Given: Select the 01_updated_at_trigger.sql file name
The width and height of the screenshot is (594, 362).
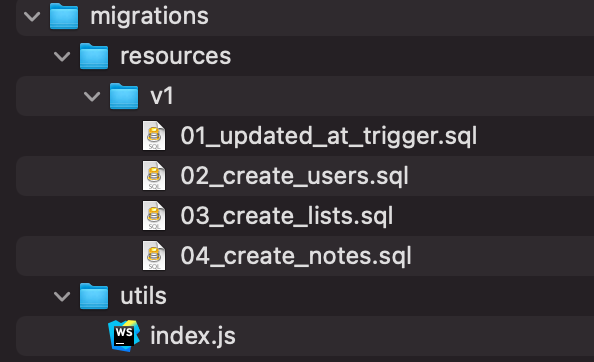Looking at the screenshot, I should (328, 136).
